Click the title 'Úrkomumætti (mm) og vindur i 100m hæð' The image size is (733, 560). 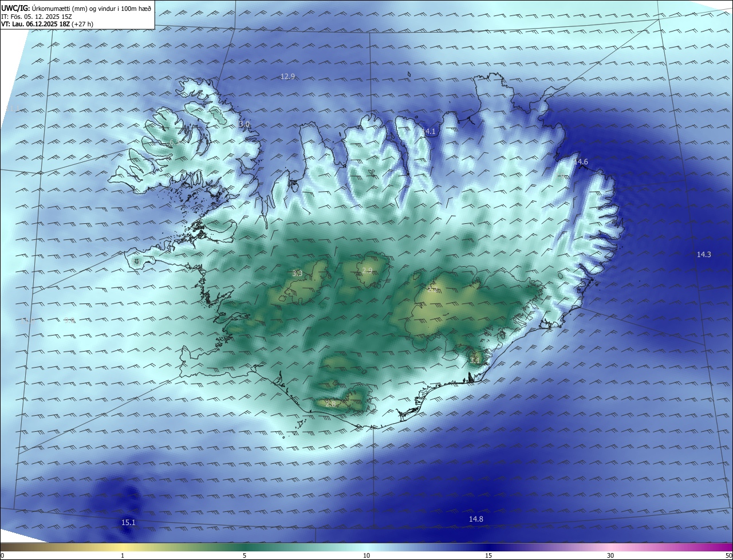click(x=92, y=8)
